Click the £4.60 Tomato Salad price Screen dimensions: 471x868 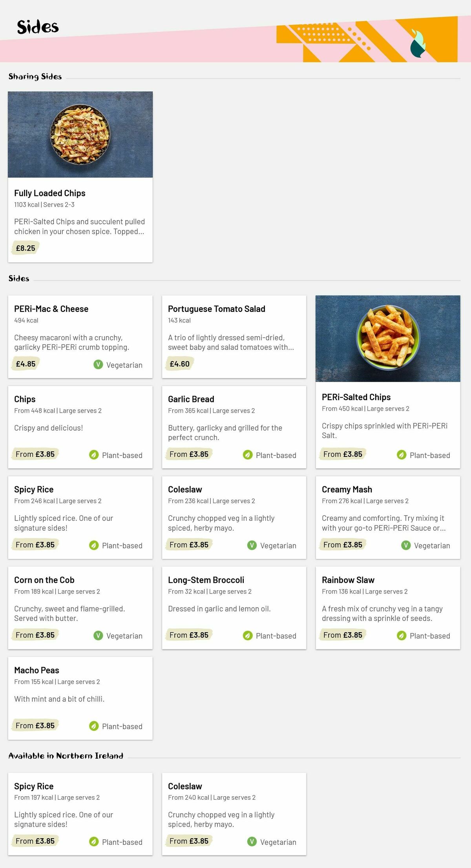179,364
